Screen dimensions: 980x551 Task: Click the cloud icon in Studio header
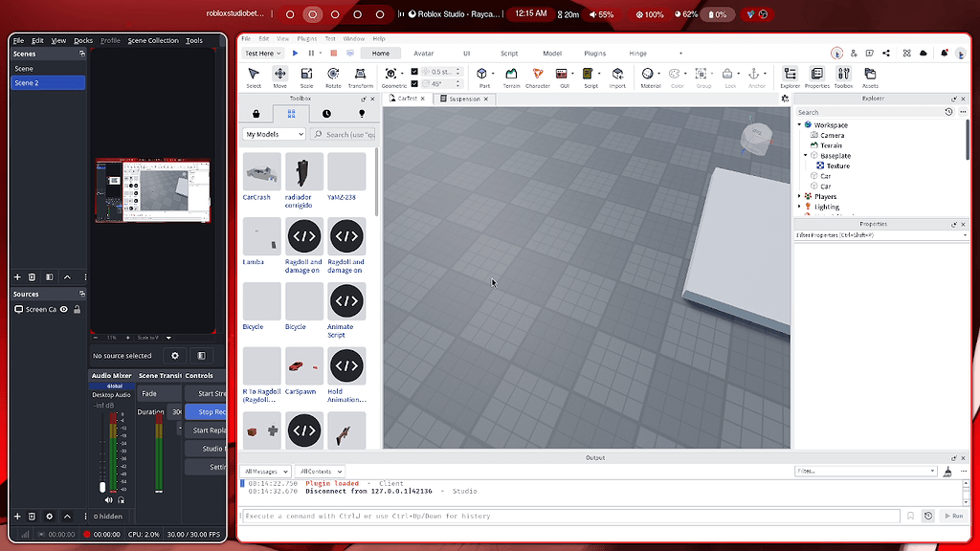pos(924,54)
